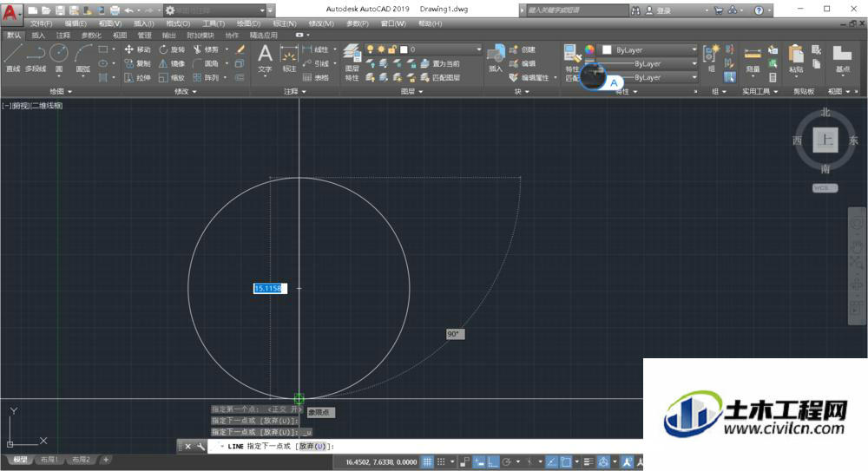Click Create block (创建) button

click(x=522, y=49)
